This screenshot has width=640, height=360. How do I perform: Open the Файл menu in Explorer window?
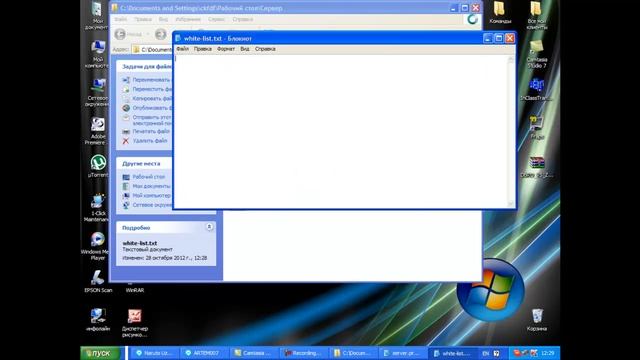click(x=120, y=19)
